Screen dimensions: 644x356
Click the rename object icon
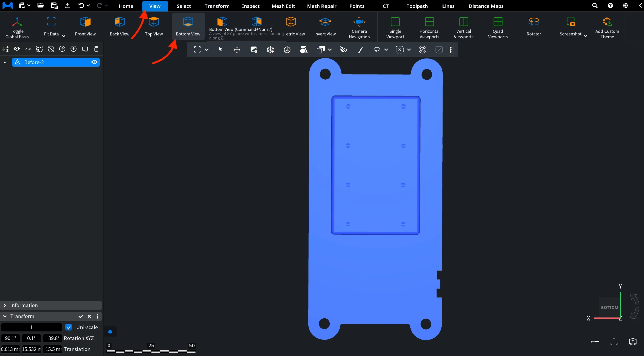tap(85, 49)
